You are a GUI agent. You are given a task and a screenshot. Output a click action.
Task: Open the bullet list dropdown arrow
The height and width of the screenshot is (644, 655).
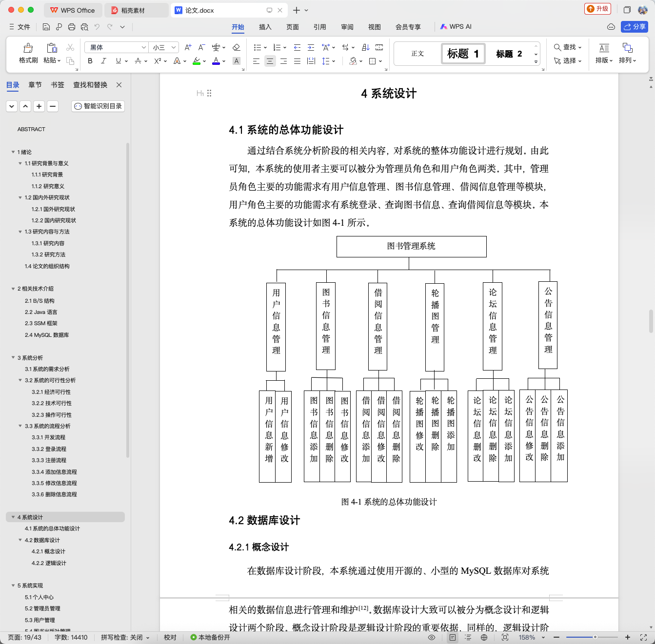tap(265, 48)
